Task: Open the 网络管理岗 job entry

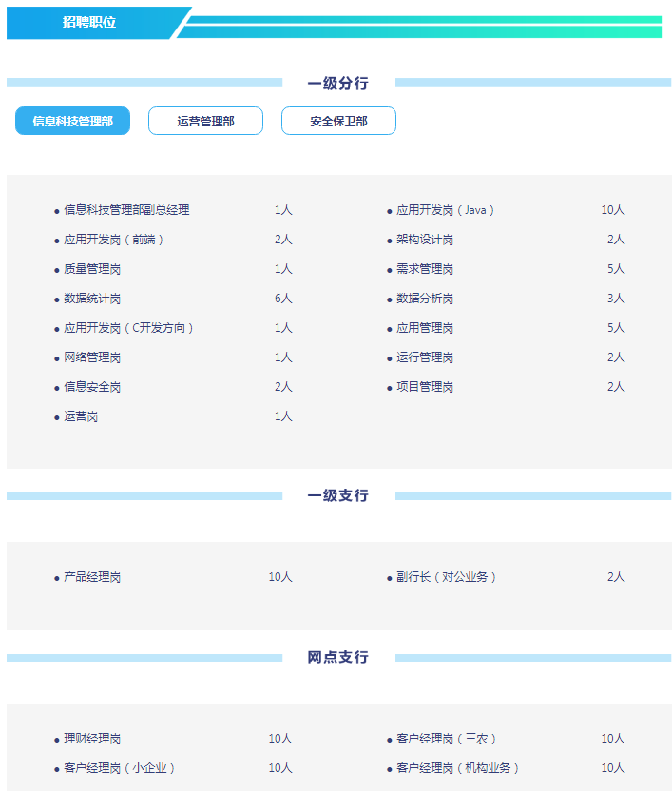Action: coord(92,357)
